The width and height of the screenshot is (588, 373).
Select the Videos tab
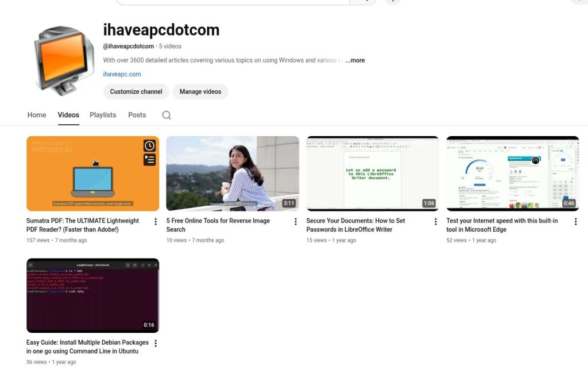68,115
